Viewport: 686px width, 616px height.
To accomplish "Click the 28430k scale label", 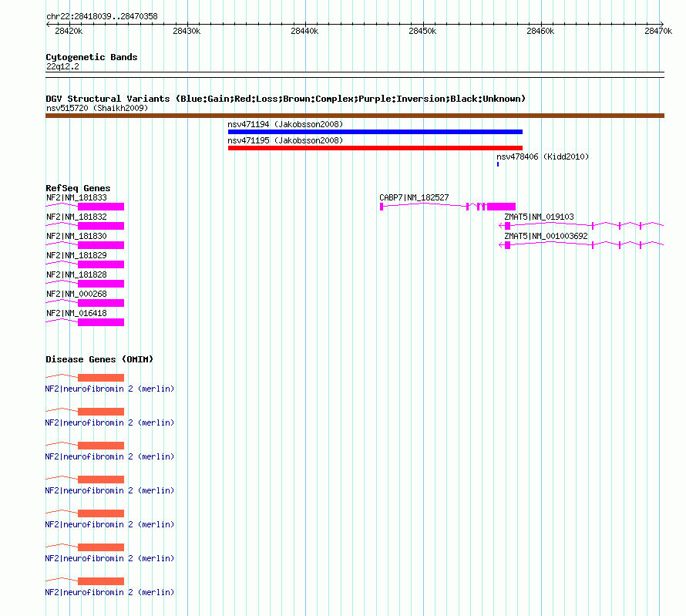I will (x=187, y=31).
